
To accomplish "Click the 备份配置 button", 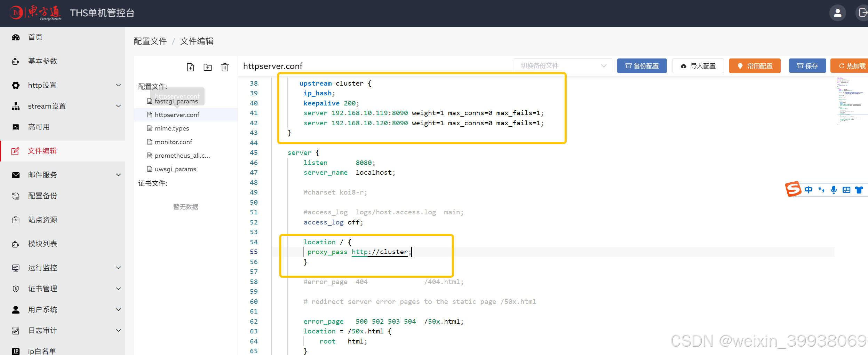I will [642, 66].
